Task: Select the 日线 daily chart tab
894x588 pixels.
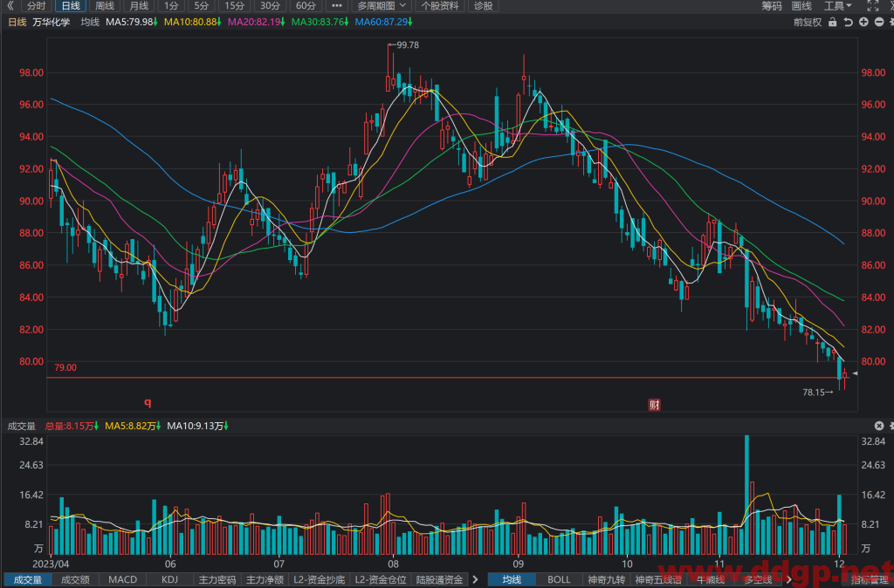Action: (x=71, y=6)
